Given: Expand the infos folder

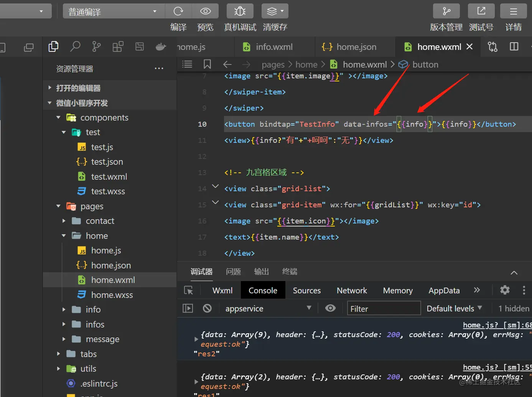Looking at the screenshot, I should coord(64,324).
